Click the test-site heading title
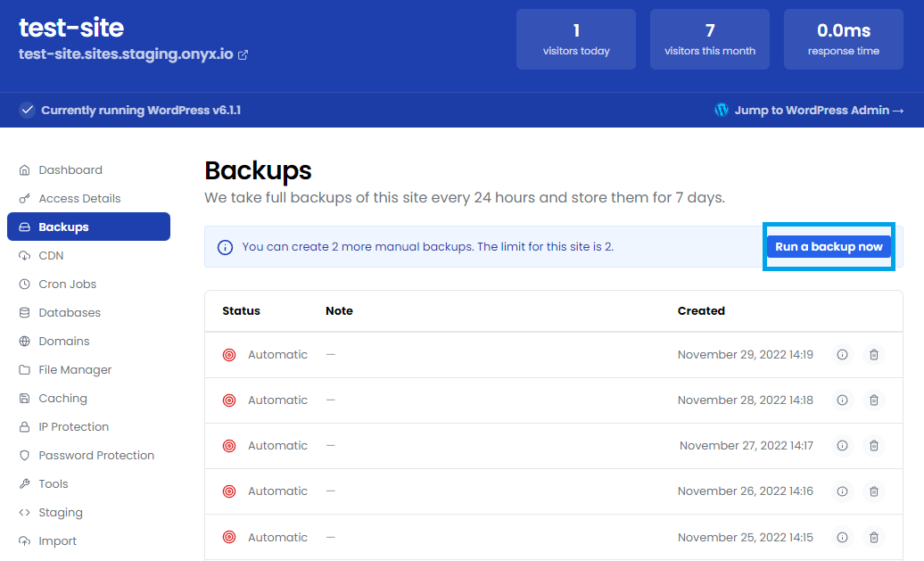The width and height of the screenshot is (924, 561). coord(71,28)
